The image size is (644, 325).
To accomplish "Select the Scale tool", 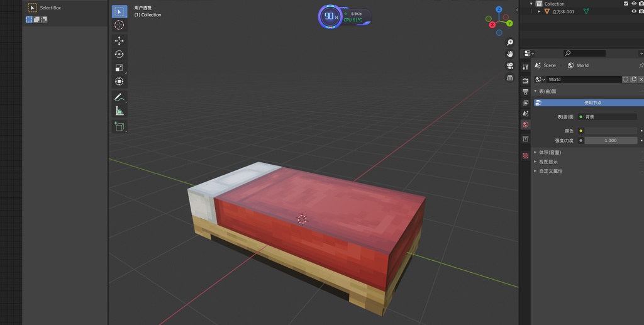I will (119, 68).
